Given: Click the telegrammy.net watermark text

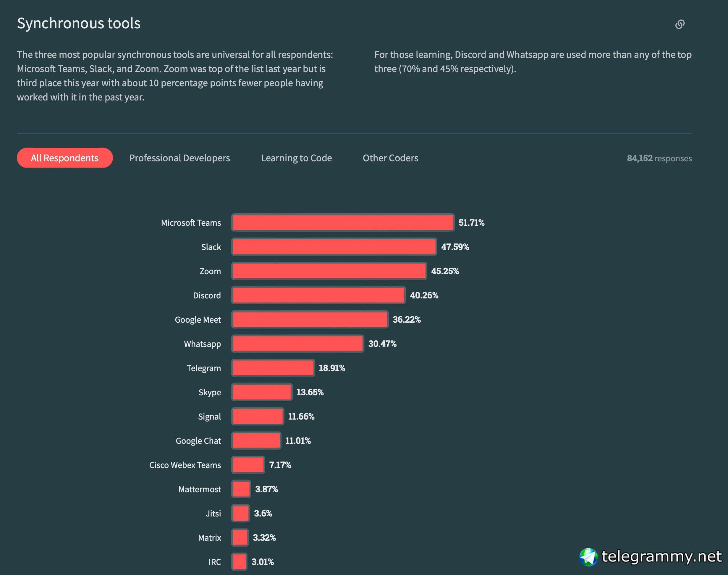Looking at the screenshot, I should click(x=661, y=556).
